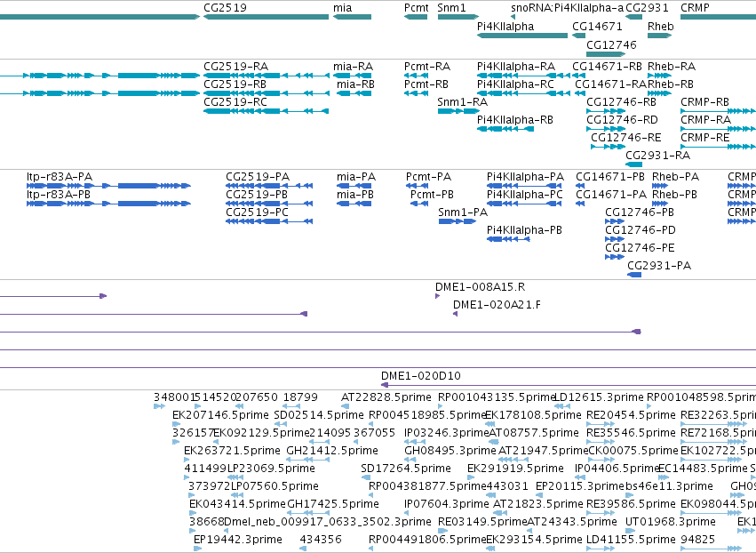Select the Rheb-RA transcript
This screenshot has width=756, height=553.
[x=659, y=76]
